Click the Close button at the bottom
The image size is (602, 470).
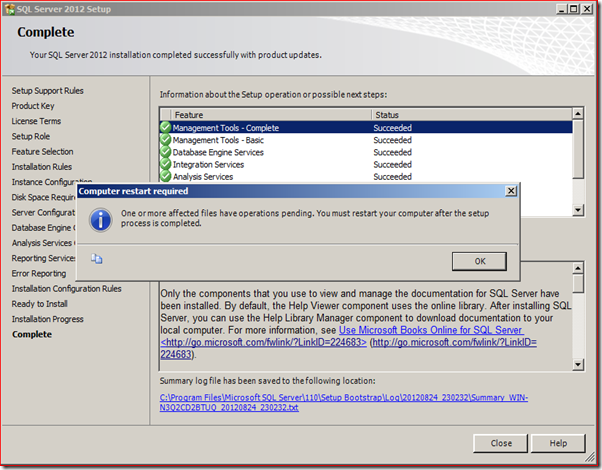[x=501, y=443]
